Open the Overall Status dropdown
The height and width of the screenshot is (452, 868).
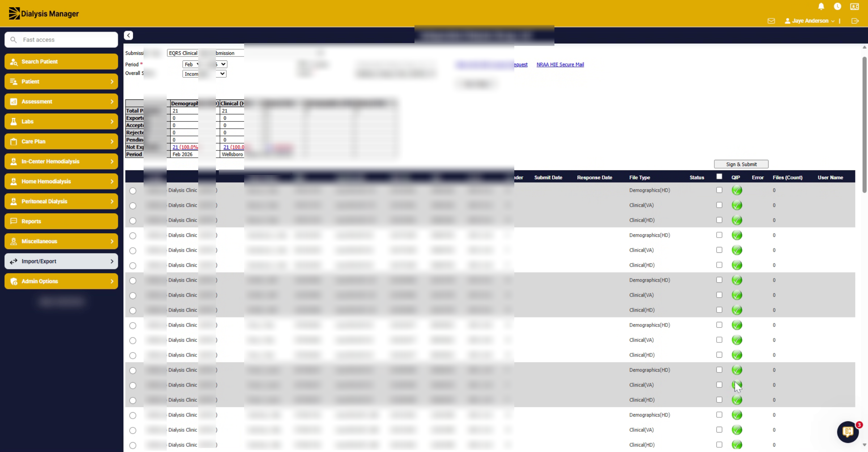point(204,74)
